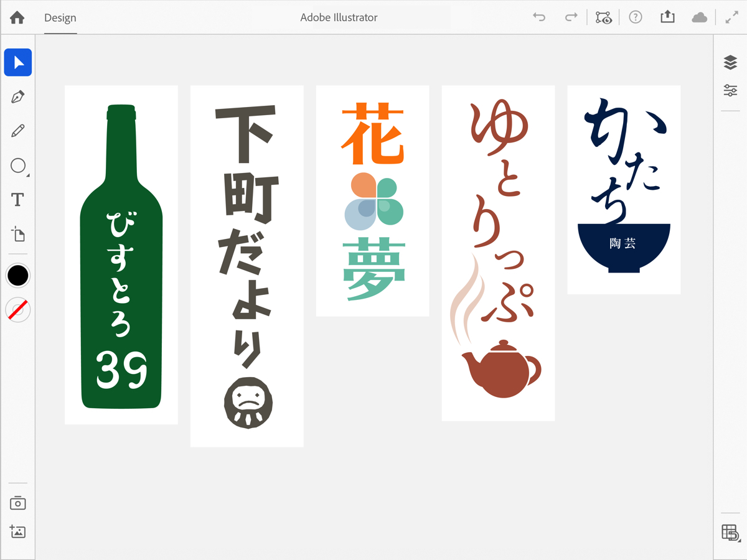This screenshot has width=747, height=560.
Task: Open the no-stroke color swatch
Action: pos(18,309)
